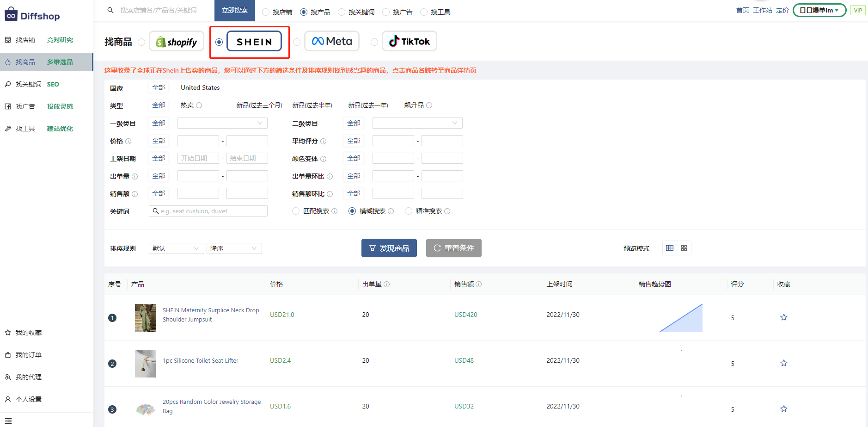
Task: Click the 找店铺 store icon in sidebar
Action: coord(8,40)
